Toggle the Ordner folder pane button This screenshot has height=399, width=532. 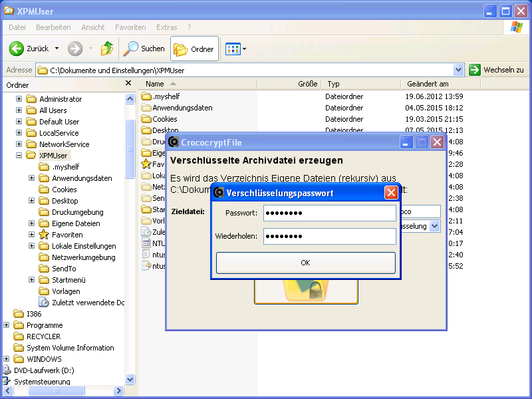tap(194, 49)
